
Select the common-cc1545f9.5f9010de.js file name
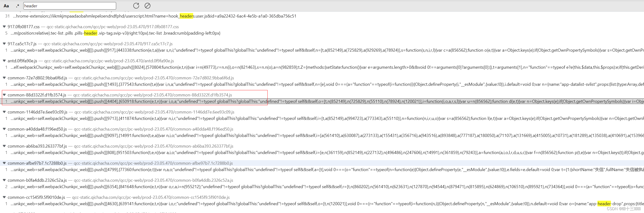[36, 197]
